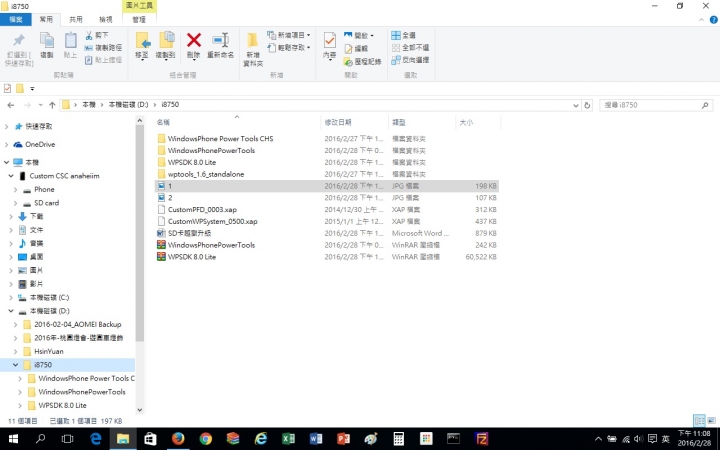
Task: Click Invert selection (反向選擇) in ribbon
Action: (x=410, y=60)
